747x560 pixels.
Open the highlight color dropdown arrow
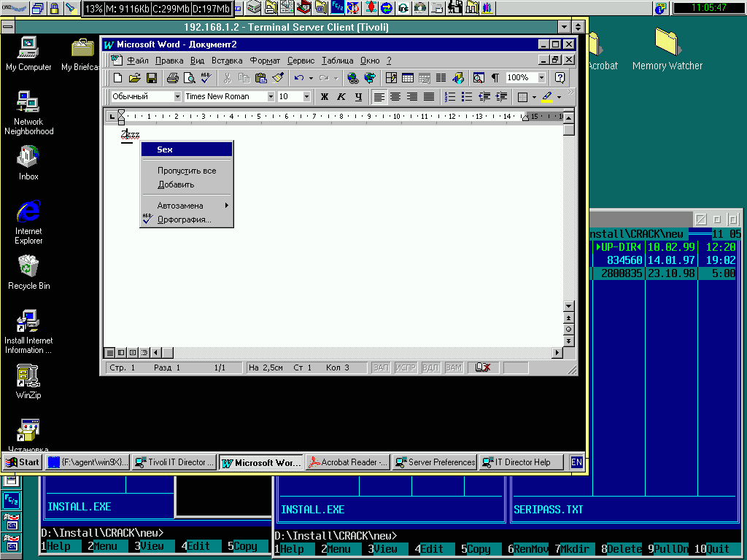(560, 97)
